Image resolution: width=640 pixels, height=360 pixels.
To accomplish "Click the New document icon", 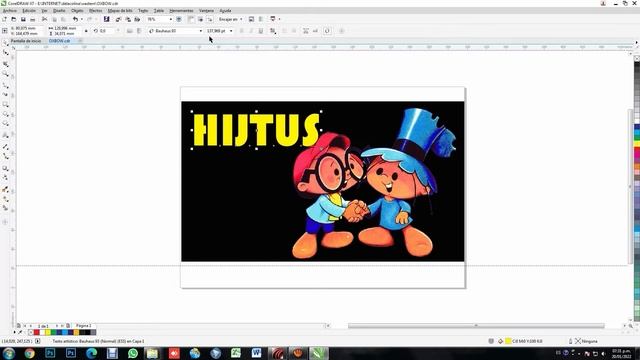I will [x=4, y=19].
